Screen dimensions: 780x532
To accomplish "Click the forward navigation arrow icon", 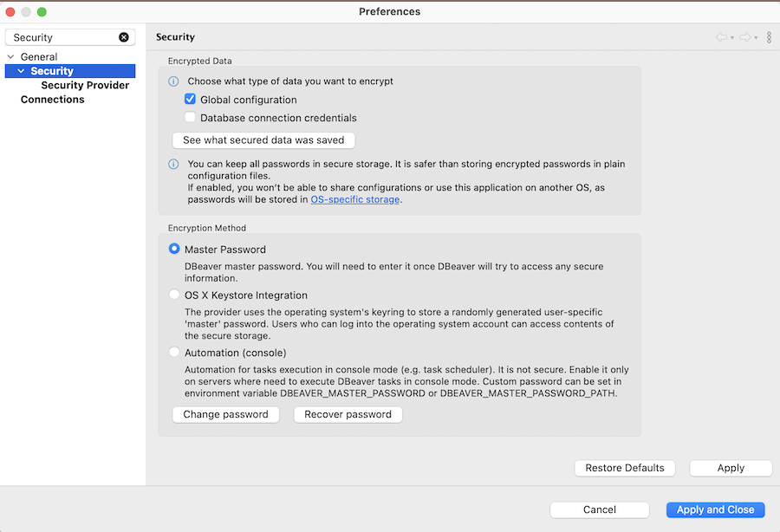I will [x=744, y=37].
